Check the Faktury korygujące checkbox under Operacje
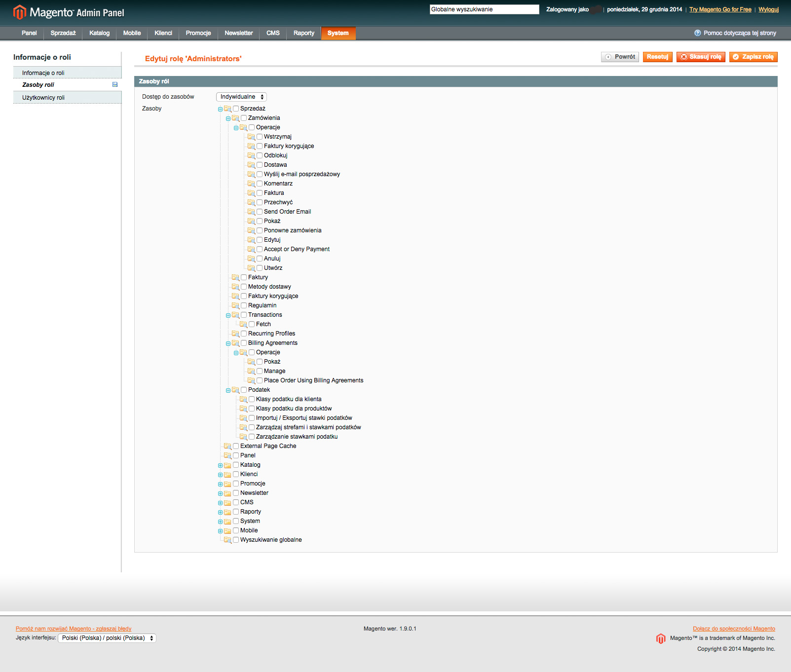Image resolution: width=791 pixels, height=672 pixels. tap(260, 146)
